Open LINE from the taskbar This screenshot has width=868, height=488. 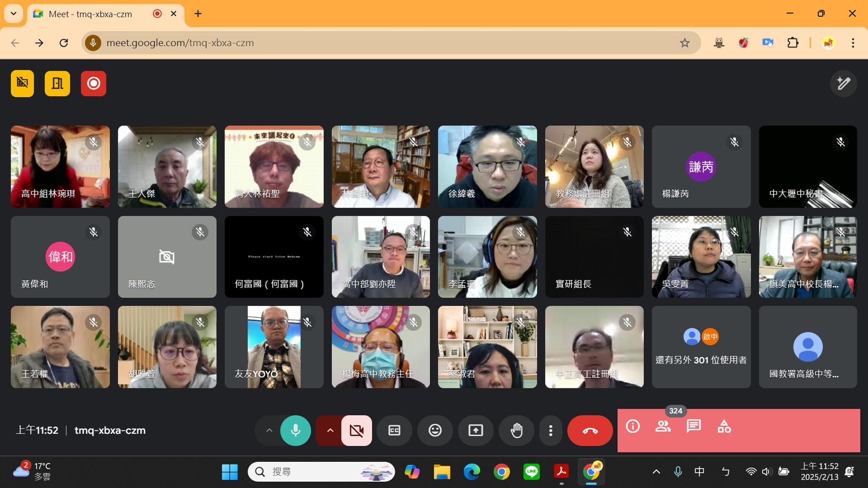531,471
